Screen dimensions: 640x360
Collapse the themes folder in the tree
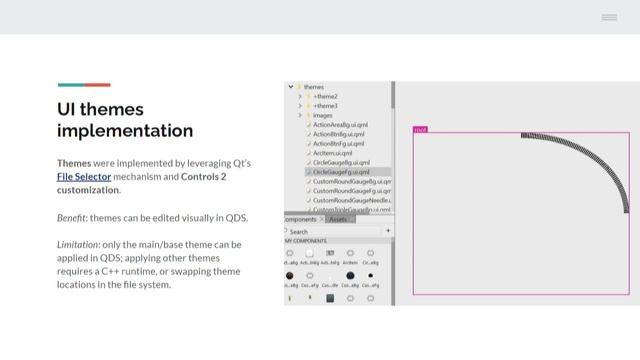click(x=291, y=87)
